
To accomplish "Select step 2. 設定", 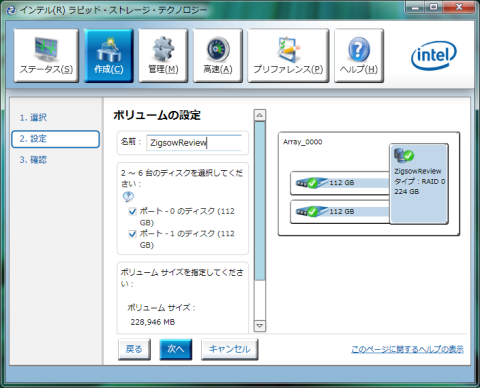I will click(x=55, y=139).
